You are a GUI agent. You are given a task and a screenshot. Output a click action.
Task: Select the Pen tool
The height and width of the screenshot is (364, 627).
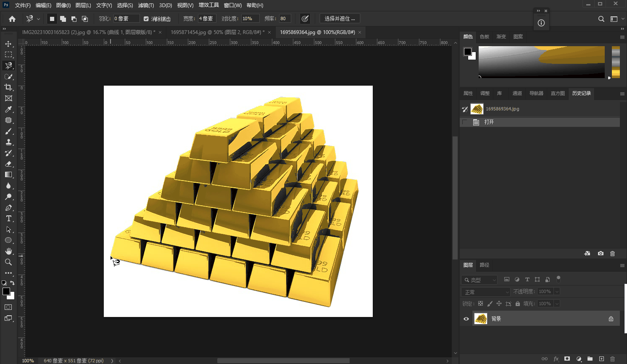tap(8, 207)
